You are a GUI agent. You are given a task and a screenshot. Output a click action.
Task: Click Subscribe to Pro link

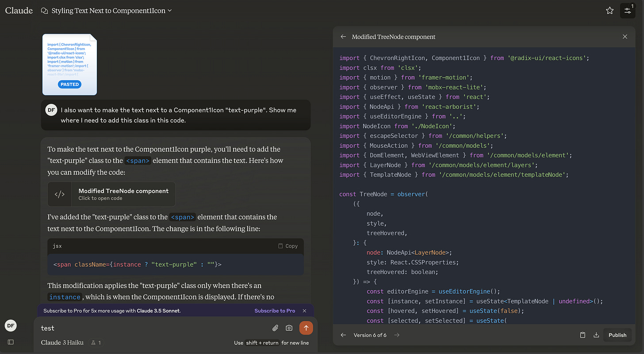click(x=275, y=311)
